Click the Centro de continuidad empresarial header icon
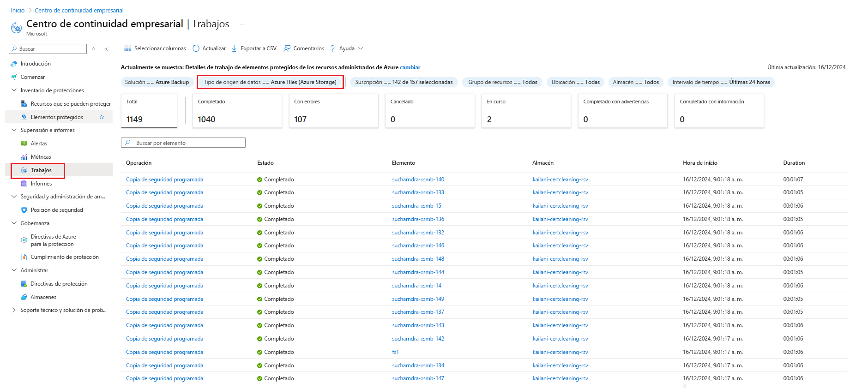Viewport: 868px width, 389px height. coord(16,28)
